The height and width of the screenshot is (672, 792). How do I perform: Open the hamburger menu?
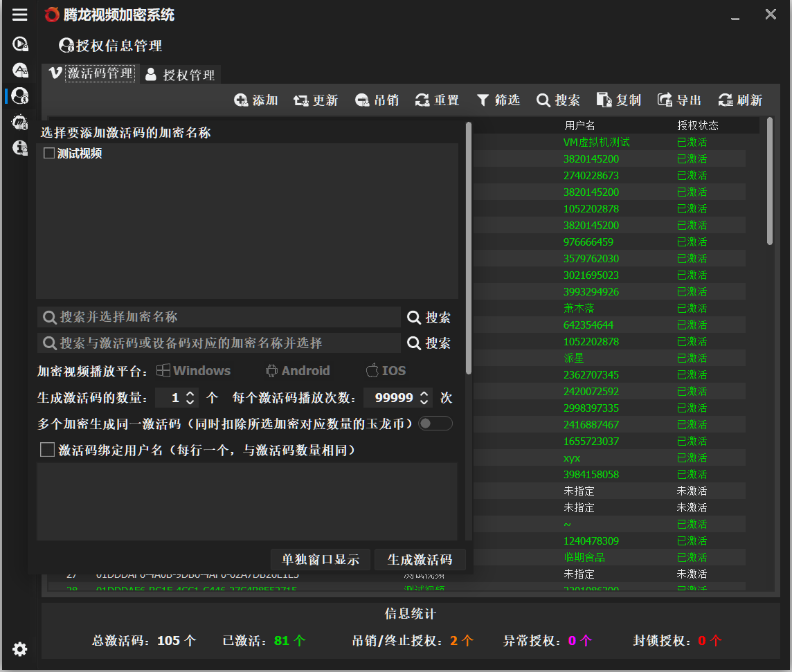point(19,15)
